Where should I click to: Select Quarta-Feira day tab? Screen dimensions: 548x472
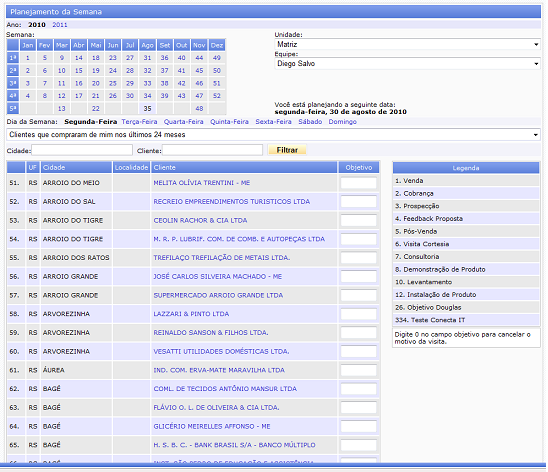[x=183, y=122]
